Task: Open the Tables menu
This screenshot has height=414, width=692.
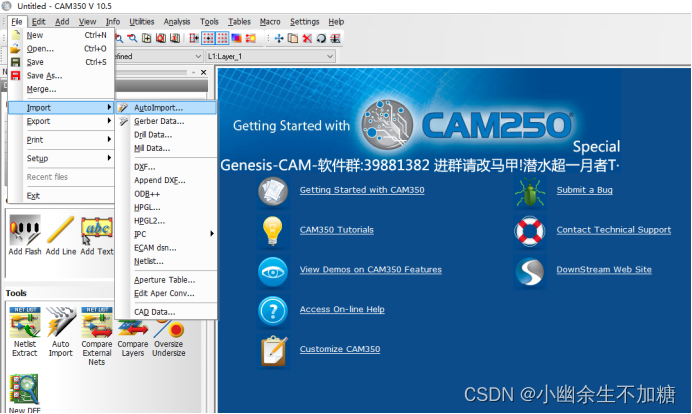Action: click(x=239, y=22)
